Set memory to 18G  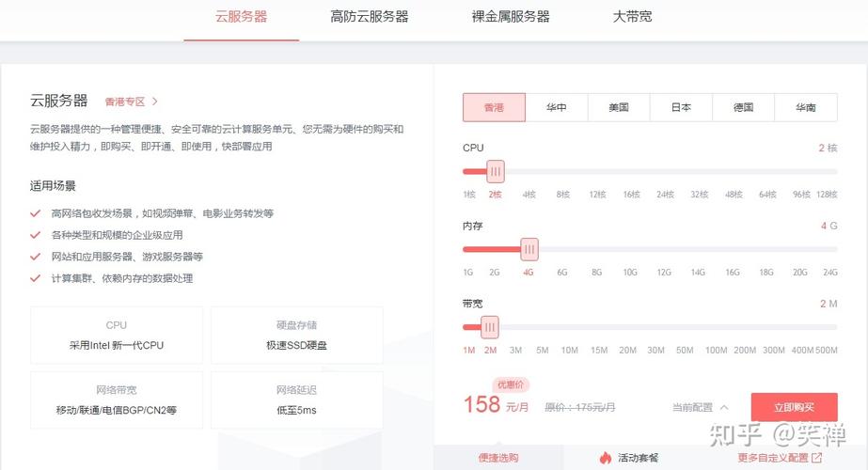[x=766, y=273]
